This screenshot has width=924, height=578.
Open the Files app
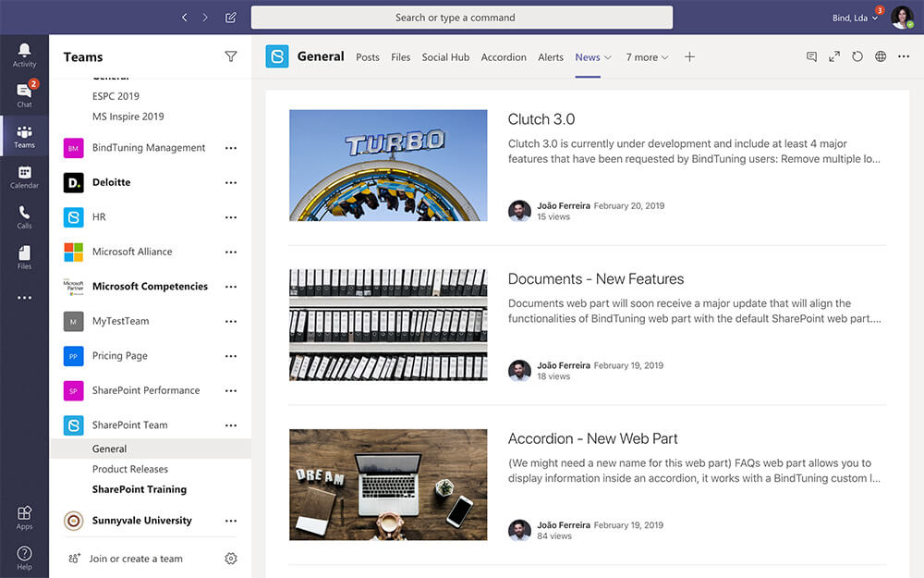[x=24, y=257]
